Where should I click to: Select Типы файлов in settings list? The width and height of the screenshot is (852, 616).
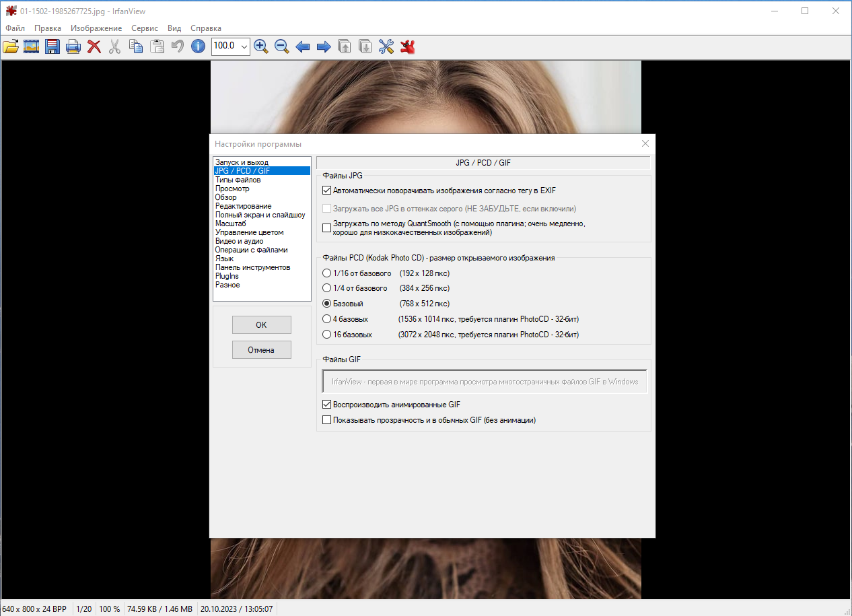(x=238, y=180)
